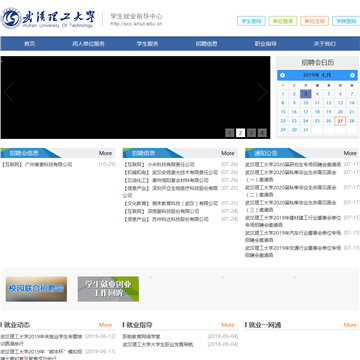Click the orange 单位注册 register button
Image resolution: width=360 pixels, height=360 pixels.
click(314, 21)
